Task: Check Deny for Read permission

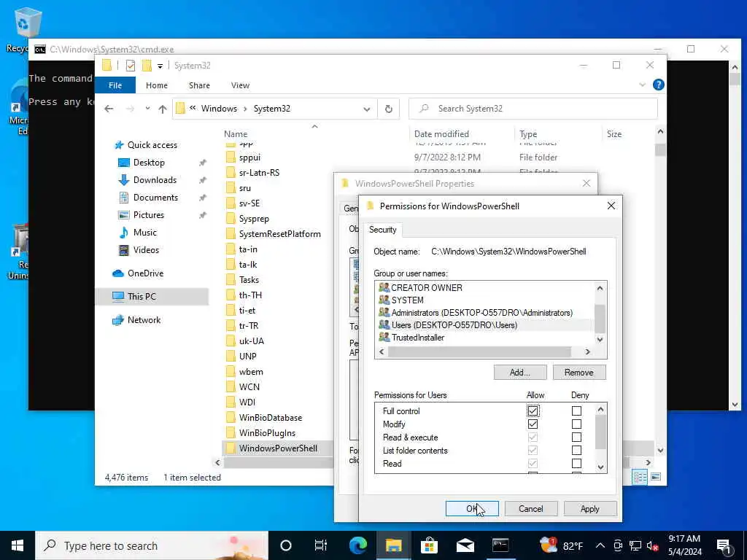Action: [576, 463]
